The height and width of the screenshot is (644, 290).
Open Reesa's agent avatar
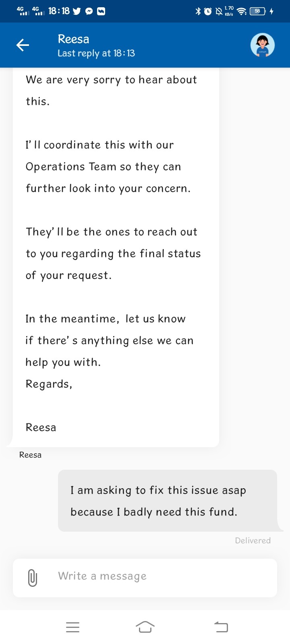(x=263, y=45)
